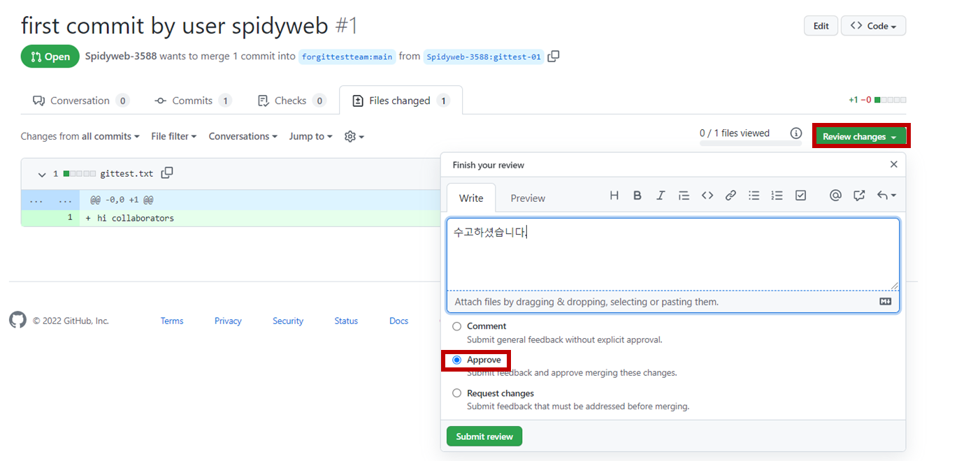Mention a user with the @ icon
980x461 pixels.
835,196
